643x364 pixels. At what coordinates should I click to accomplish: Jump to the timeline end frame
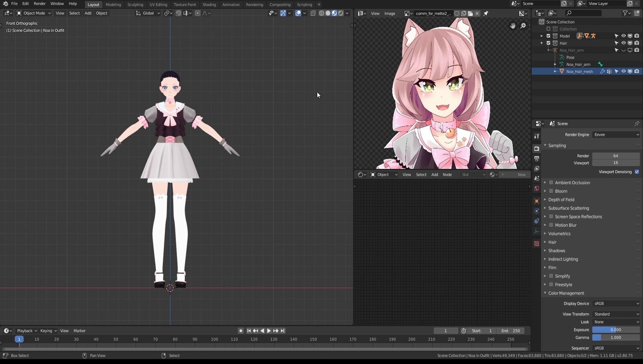(283, 331)
